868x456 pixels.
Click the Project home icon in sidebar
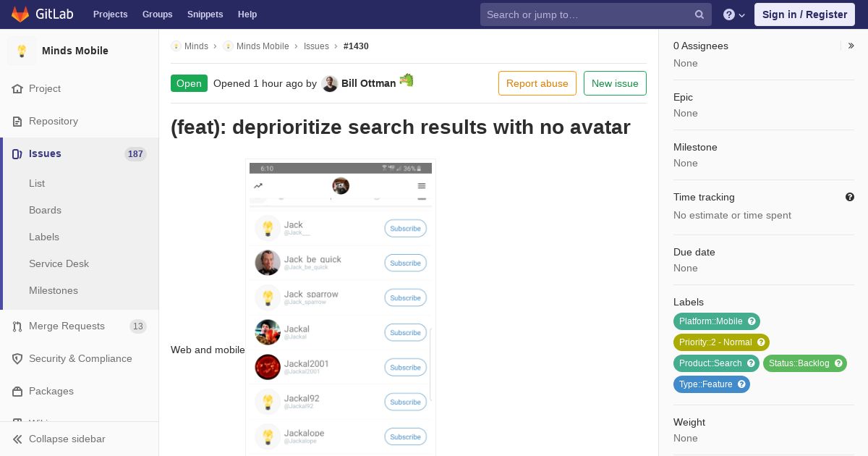pyautogui.click(x=17, y=89)
